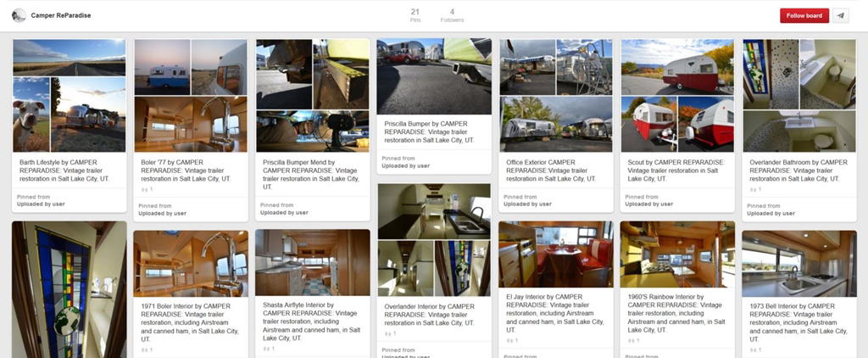Viewport: 868px width, 358px height.
Task: Click the Camper ReParadise board name
Action: (x=61, y=15)
